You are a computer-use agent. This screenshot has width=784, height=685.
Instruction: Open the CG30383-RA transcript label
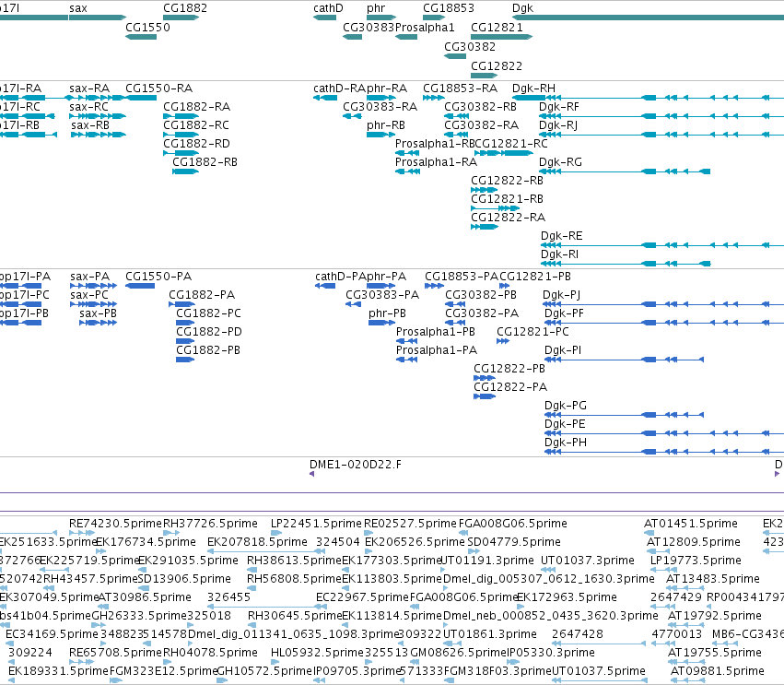pyautogui.click(x=380, y=107)
